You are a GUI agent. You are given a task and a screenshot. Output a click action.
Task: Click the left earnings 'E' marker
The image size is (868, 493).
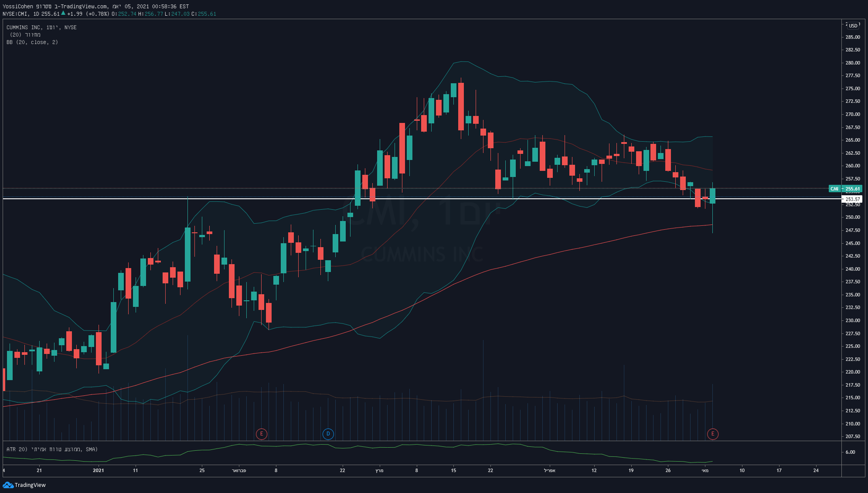click(261, 434)
